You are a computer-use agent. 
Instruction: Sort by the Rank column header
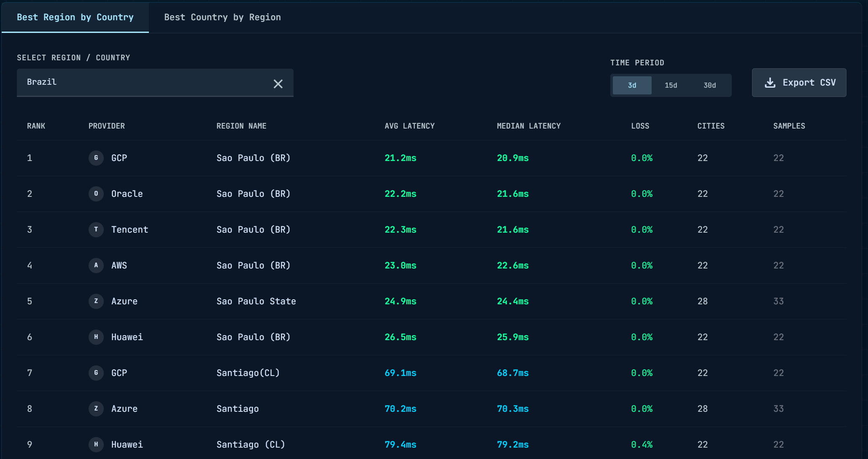36,126
